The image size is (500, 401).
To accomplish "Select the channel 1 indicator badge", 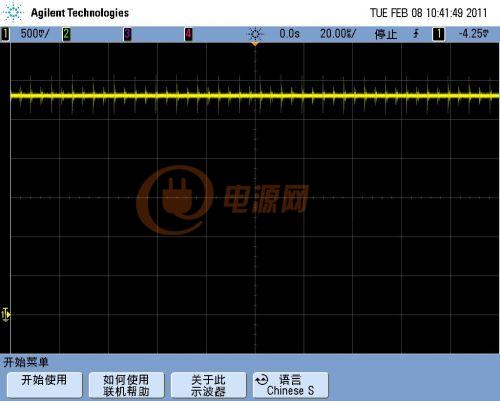I will click(x=5, y=34).
